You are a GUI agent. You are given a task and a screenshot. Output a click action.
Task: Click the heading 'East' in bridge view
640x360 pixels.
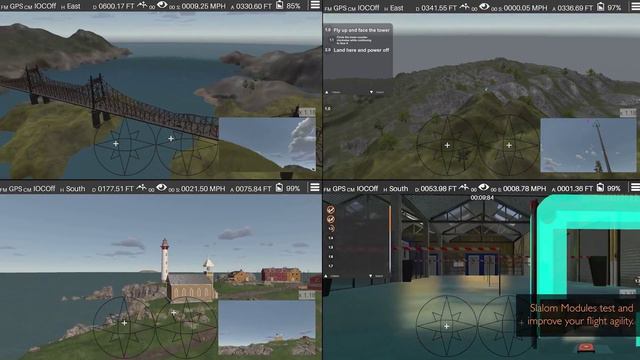click(73, 6)
